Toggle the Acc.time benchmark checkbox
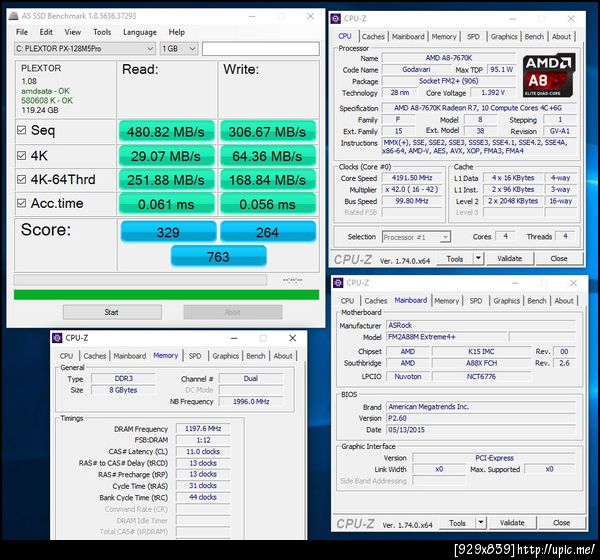600x560 pixels. [21, 203]
